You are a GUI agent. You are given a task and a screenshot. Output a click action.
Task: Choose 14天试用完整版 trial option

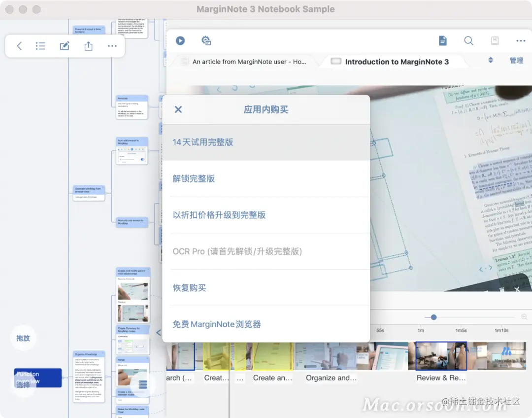[x=266, y=142]
